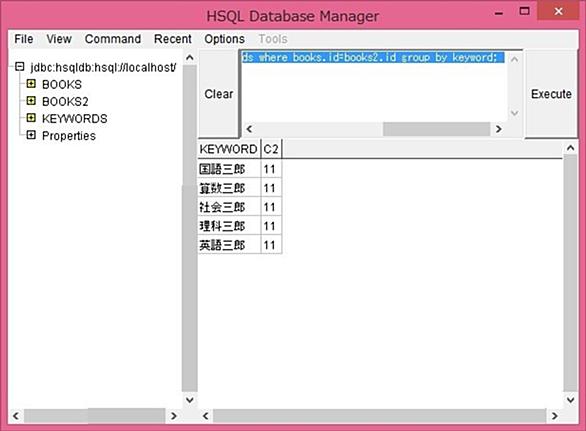Screen dimensions: 586x431
Task: Click the tree panel scroll-down arrow
Action: pyautogui.click(x=190, y=400)
